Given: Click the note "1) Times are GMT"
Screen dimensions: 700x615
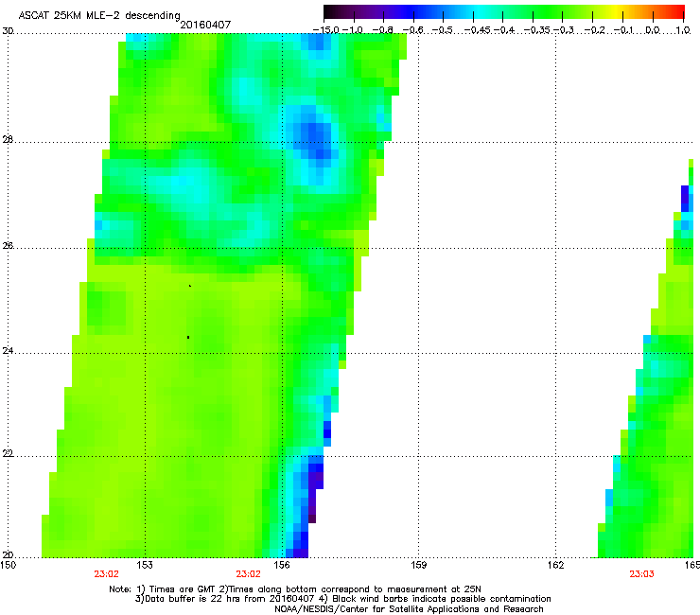Looking at the screenshot, I should (x=177, y=589).
